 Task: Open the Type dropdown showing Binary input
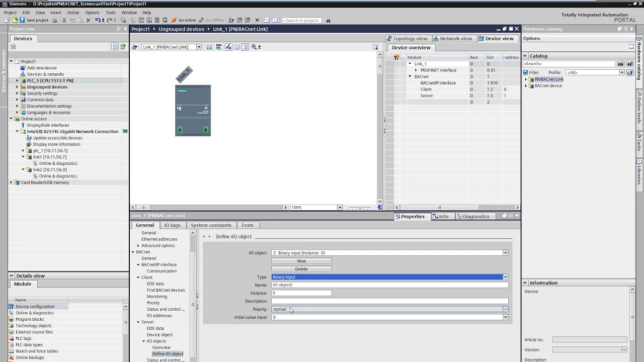[505, 277]
